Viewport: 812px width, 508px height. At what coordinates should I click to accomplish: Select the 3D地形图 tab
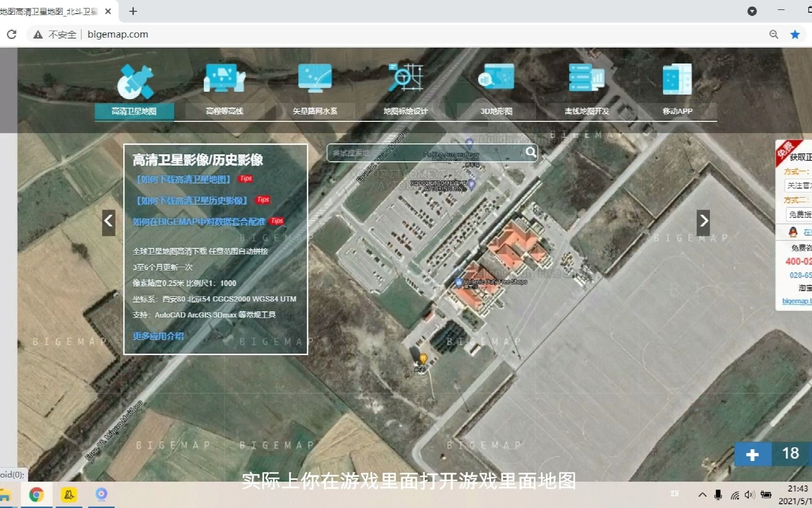point(496,111)
